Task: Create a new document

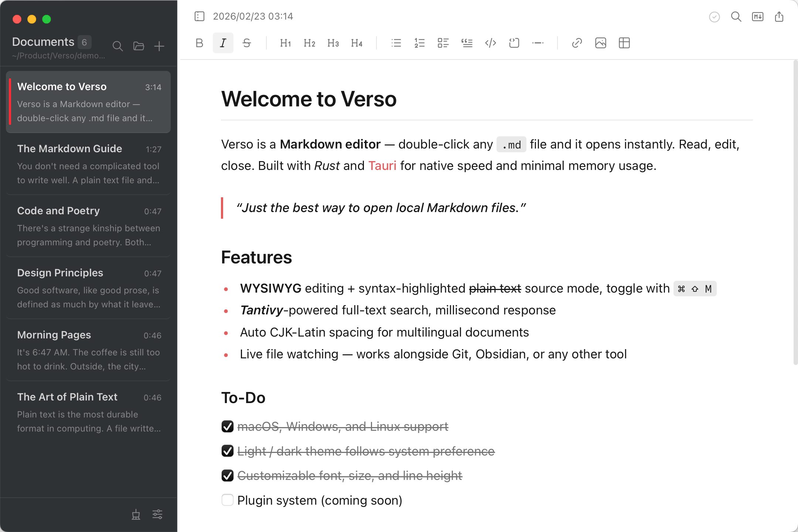Action: 159,46
